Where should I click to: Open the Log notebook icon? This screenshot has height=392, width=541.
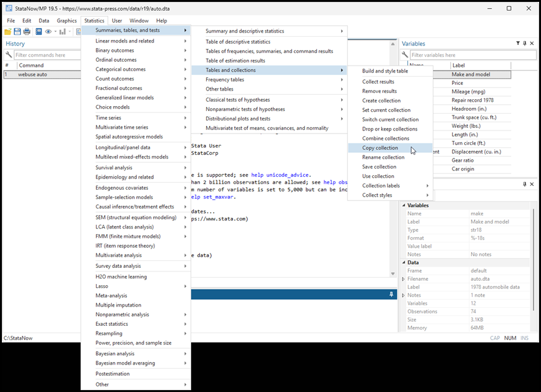click(39, 32)
